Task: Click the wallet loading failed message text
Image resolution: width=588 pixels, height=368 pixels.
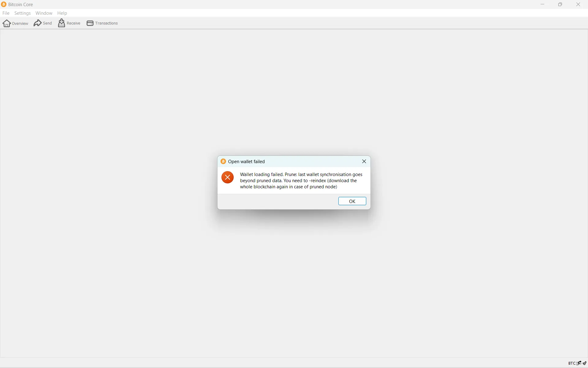Action: click(x=301, y=181)
